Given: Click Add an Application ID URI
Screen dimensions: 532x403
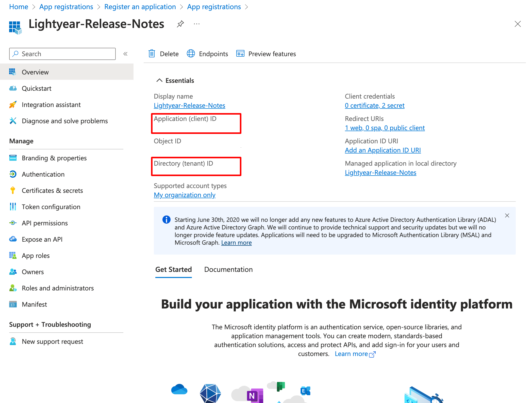Looking at the screenshot, I should [383, 150].
